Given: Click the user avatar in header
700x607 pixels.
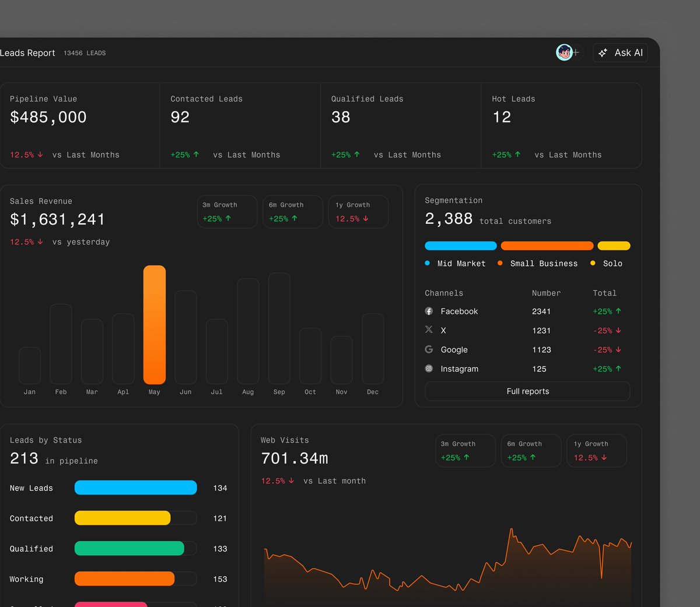Looking at the screenshot, I should click(564, 52).
